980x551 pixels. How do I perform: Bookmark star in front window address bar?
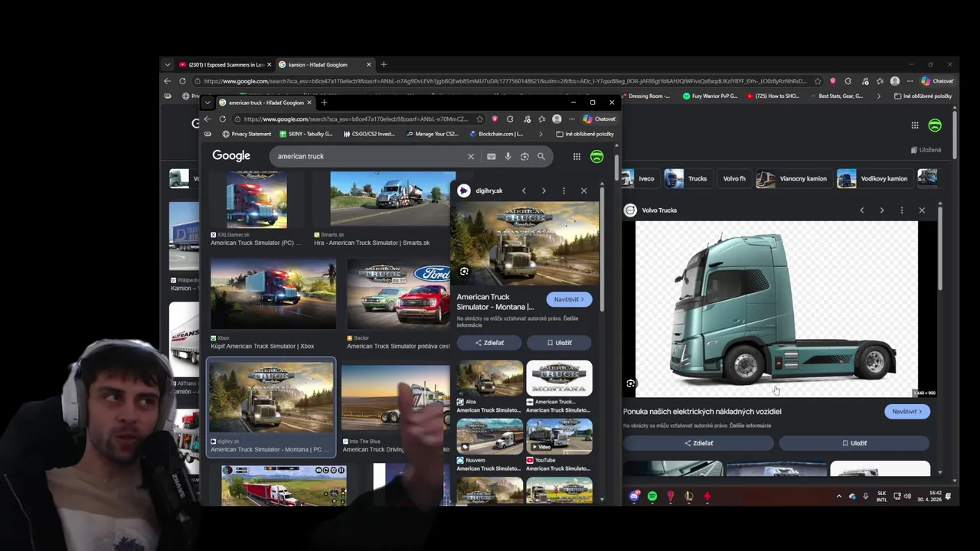coord(480,119)
